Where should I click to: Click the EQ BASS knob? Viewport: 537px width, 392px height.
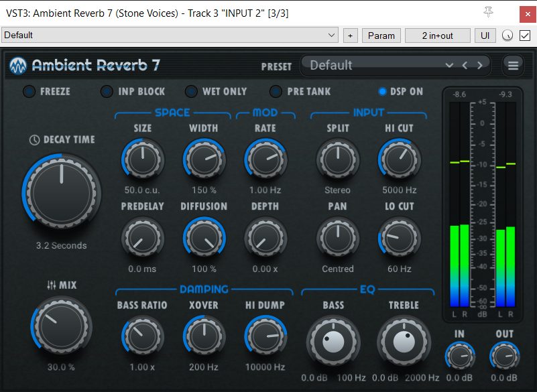(x=333, y=341)
